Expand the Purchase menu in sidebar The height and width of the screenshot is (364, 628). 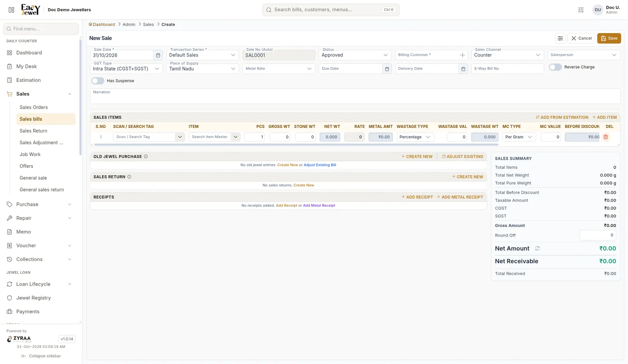[x=39, y=204]
